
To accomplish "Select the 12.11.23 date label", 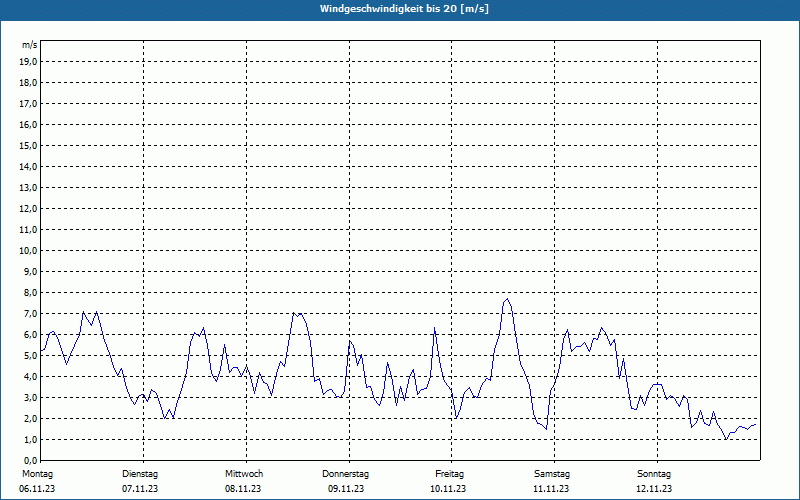I will tap(654, 489).
